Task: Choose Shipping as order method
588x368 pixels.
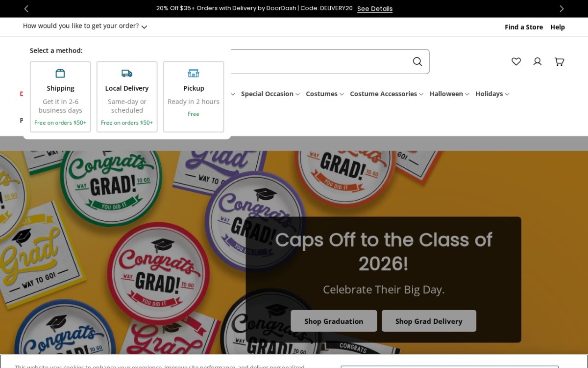Action: point(60,97)
